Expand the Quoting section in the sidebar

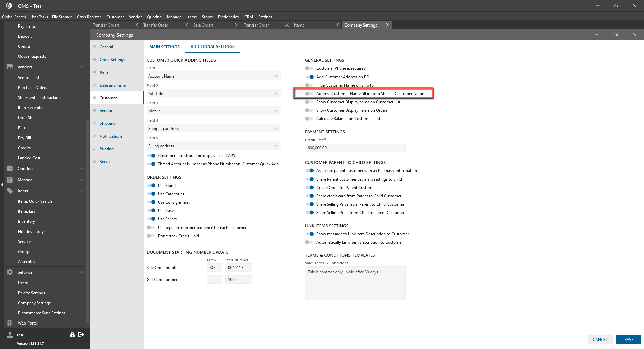click(x=81, y=169)
